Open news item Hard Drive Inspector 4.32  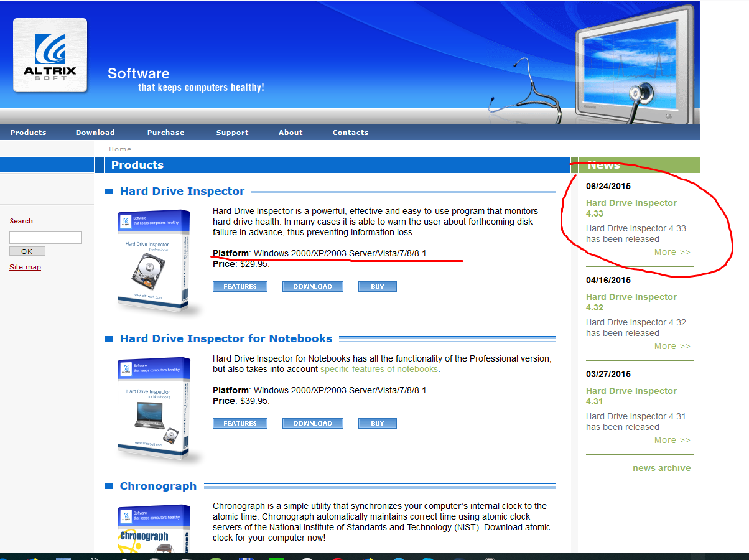631,302
